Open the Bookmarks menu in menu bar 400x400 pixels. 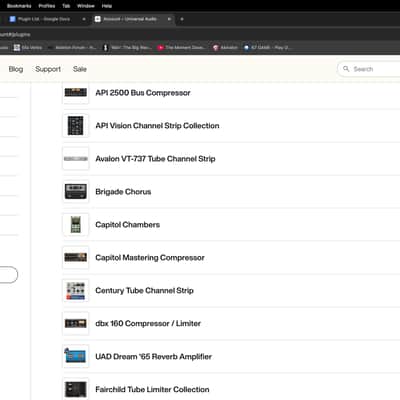(x=19, y=6)
